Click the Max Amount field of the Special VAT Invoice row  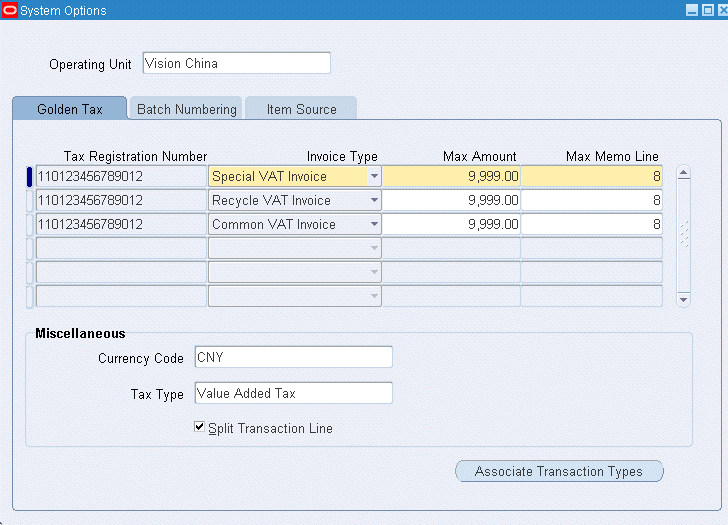click(451, 176)
